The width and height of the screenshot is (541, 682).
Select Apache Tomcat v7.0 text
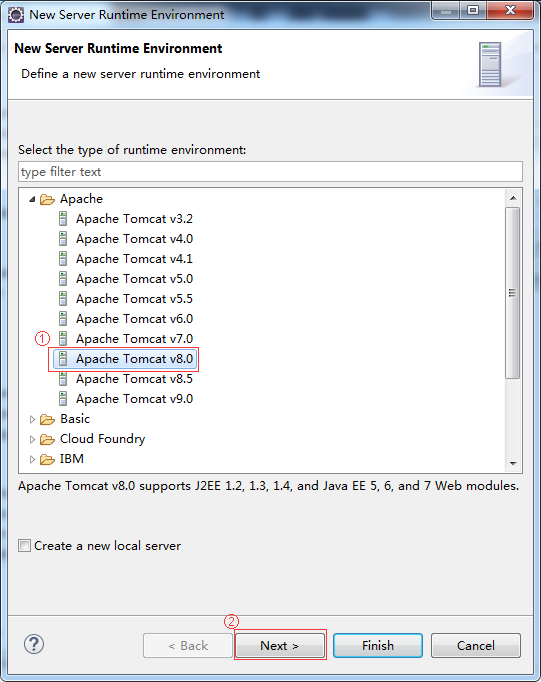point(134,339)
